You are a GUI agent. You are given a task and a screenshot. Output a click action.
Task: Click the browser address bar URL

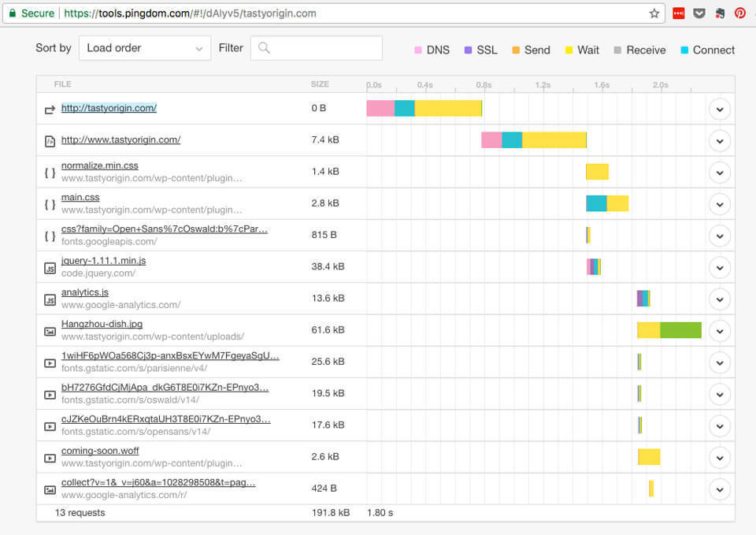point(190,13)
